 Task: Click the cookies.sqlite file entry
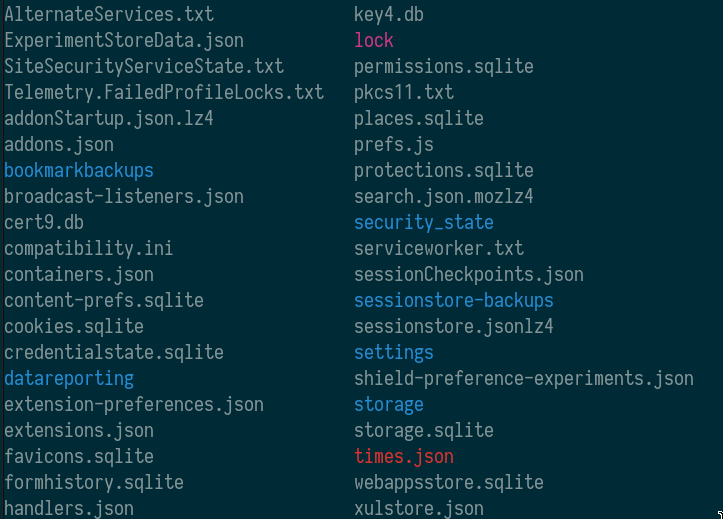(x=74, y=326)
